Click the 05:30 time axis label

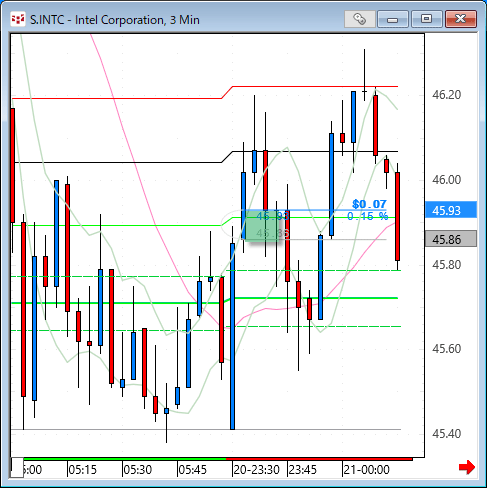tap(138, 470)
